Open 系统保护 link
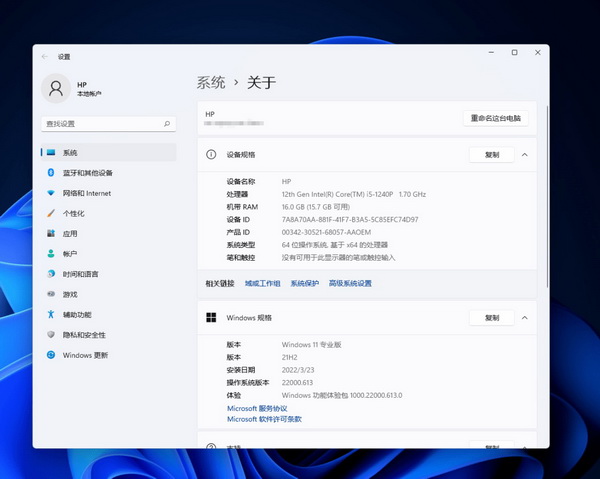 [x=305, y=283]
